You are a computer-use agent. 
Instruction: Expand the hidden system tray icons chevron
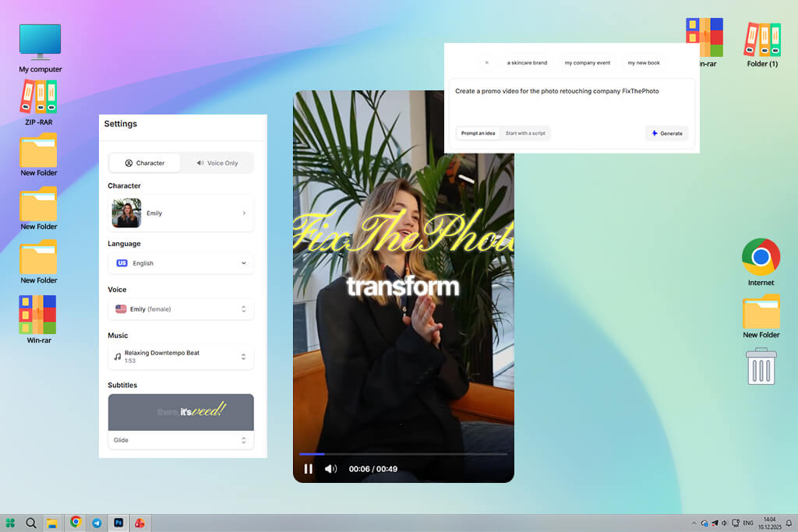click(x=694, y=523)
